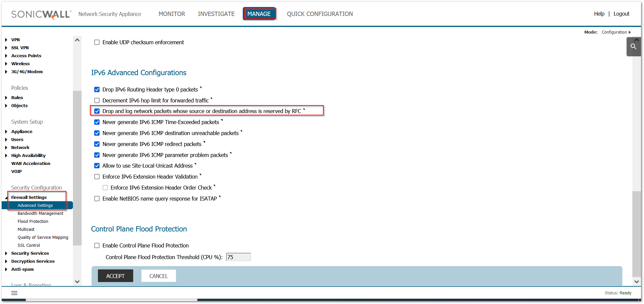Expand Decryption Services section

coord(6,261)
